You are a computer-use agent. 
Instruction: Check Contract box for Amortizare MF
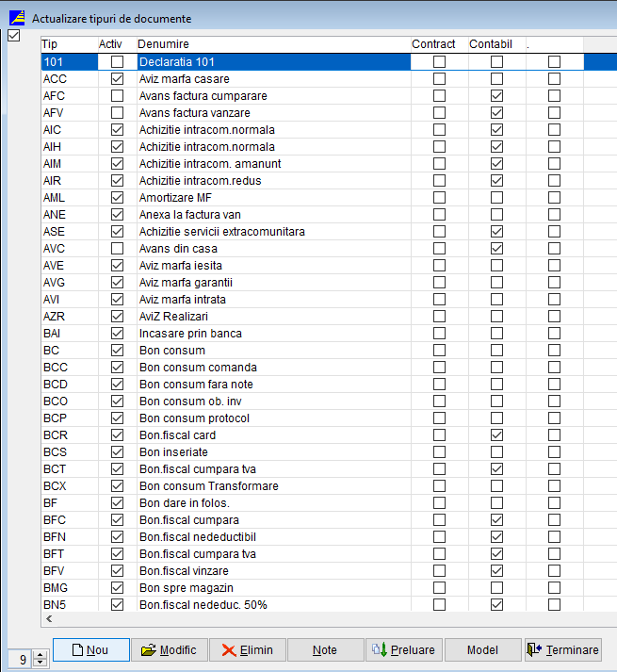(439, 198)
